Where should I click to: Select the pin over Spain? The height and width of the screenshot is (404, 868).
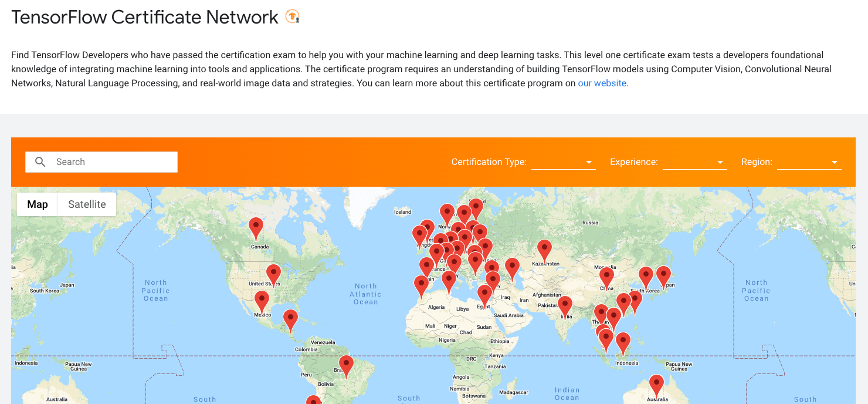point(426,269)
